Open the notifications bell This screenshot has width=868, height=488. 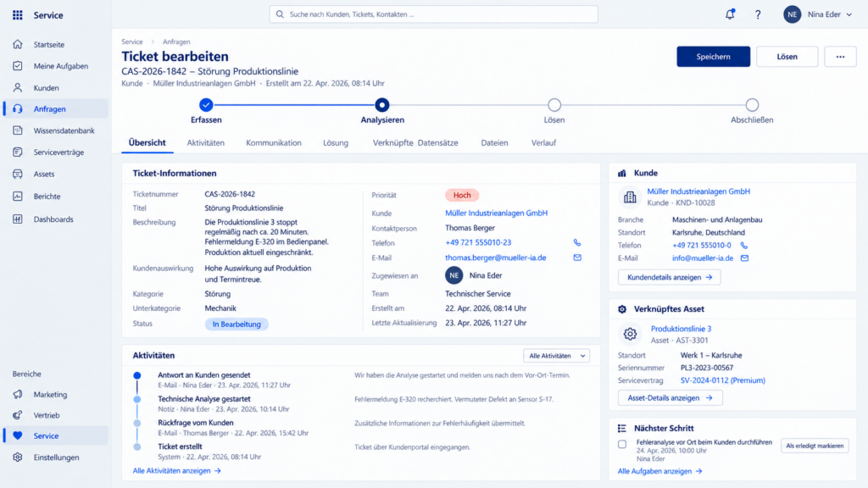click(x=730, y=14)
